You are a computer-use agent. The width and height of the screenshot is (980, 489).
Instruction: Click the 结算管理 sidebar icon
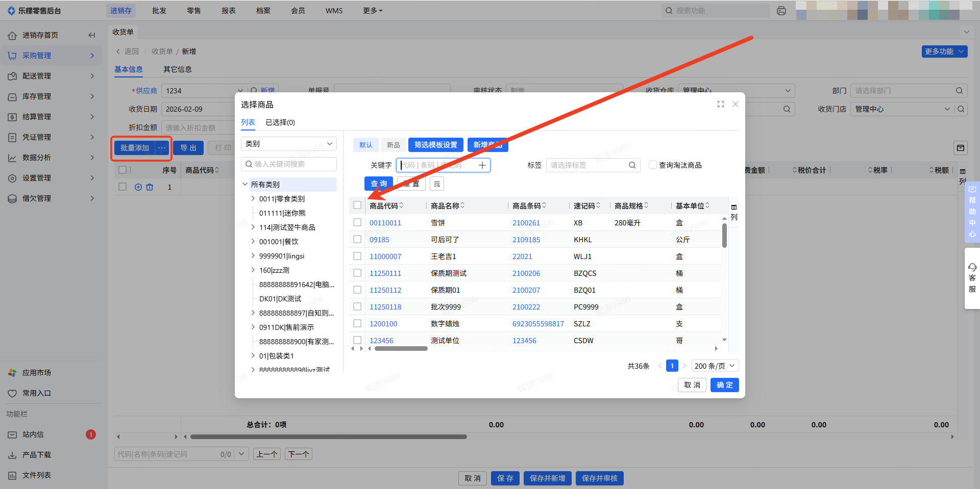click(12, 117)
